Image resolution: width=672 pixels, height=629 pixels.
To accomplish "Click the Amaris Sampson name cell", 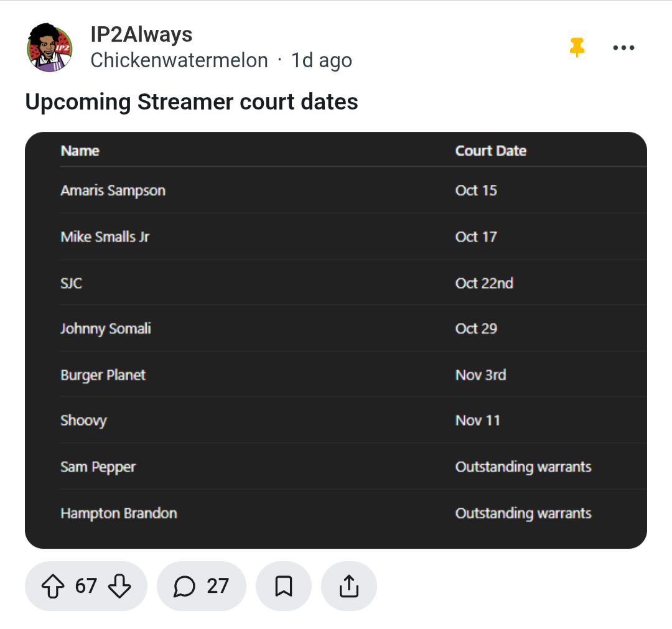I will 113,190.
